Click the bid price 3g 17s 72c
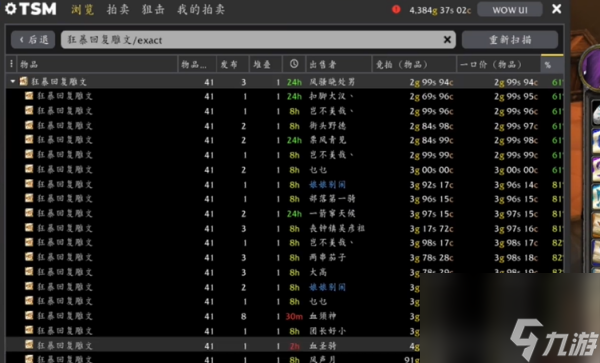The width and height of the screenshot is (600, 363). pyautogui.click(x=431, y=229)
